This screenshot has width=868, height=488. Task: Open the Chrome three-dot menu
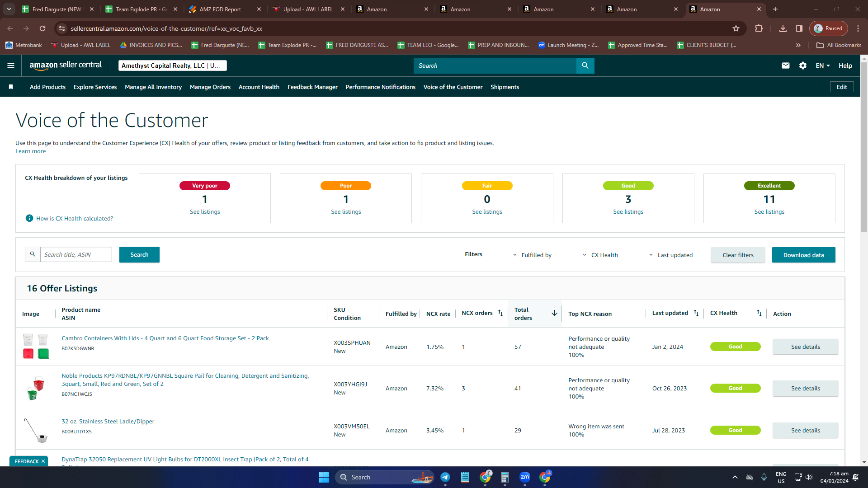[858, 28]
